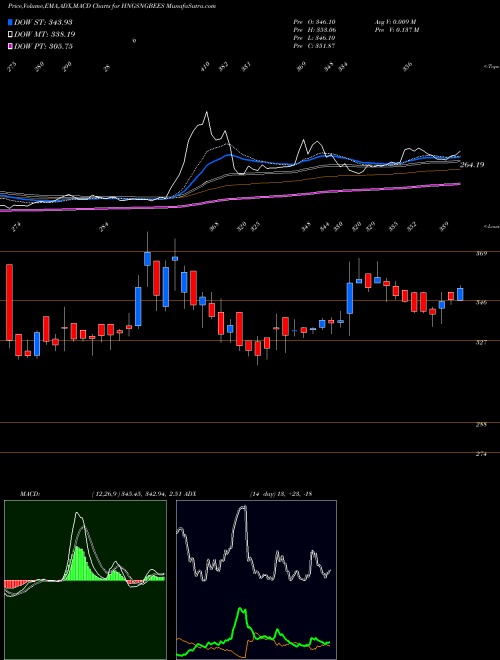Click the ADX '(14 day) 18, +23, -18' text

(280, 493)
